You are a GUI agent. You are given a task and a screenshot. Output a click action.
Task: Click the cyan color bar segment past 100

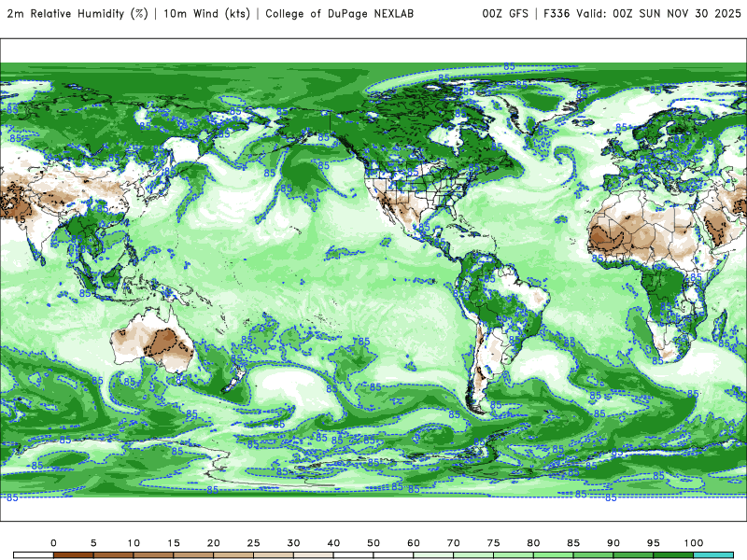(713, 555)
